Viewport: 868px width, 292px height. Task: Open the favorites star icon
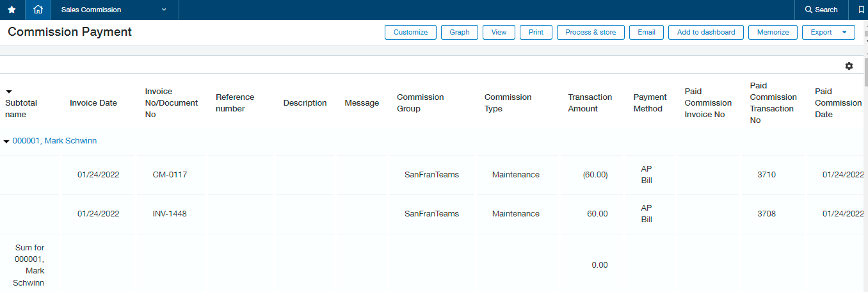(x=12, y=10)
